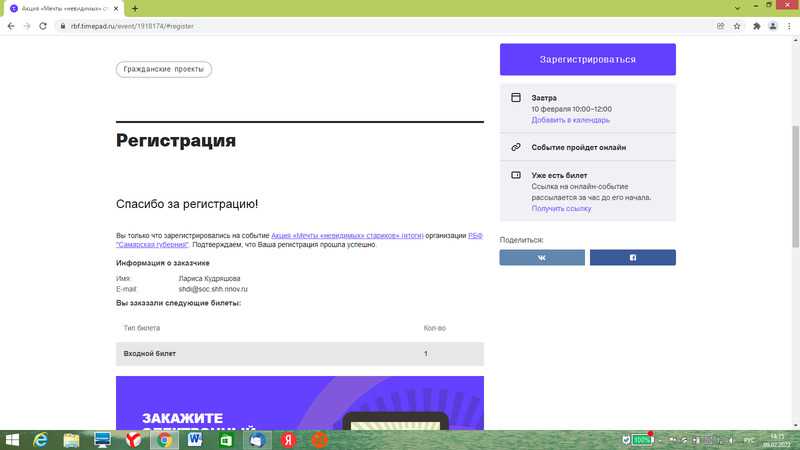Share the event on Facebook
Image resolution: width=800 pixels, height=450 pixels.
point(632,258)
